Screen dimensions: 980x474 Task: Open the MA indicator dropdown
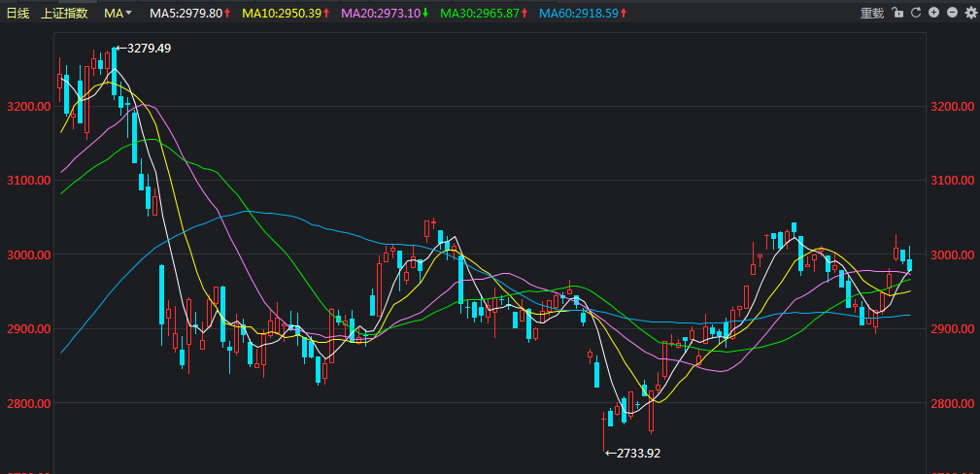[118, 14]
